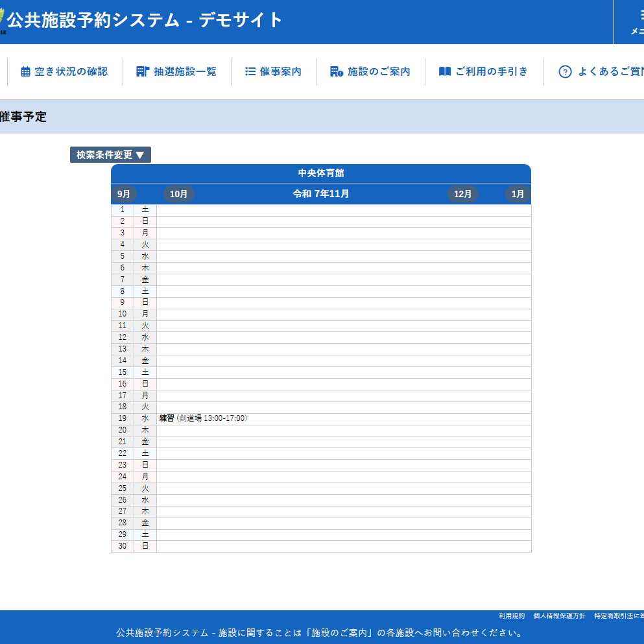
Task: Click the building icon beside 抽選施設一覧
Action: click(x=143, y=71)
